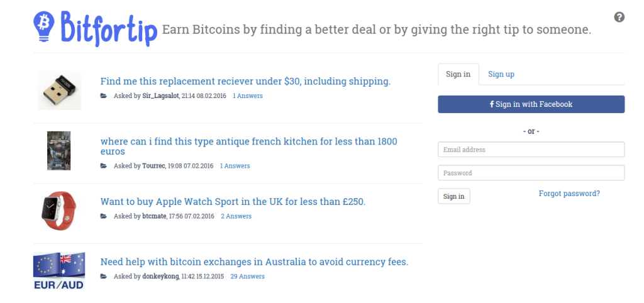
Task: View the 29 Answers link
Action: (247, 277)
